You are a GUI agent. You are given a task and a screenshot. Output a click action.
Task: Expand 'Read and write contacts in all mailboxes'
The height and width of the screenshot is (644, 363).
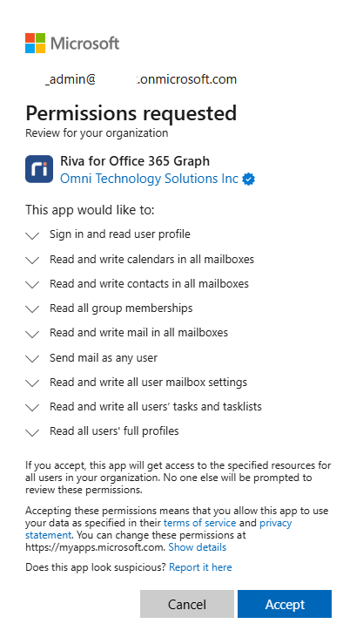tap(32, 285)
